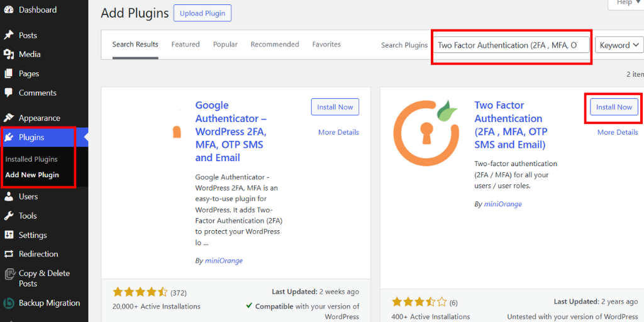Go to Pages in sidebar

(29, 74)
